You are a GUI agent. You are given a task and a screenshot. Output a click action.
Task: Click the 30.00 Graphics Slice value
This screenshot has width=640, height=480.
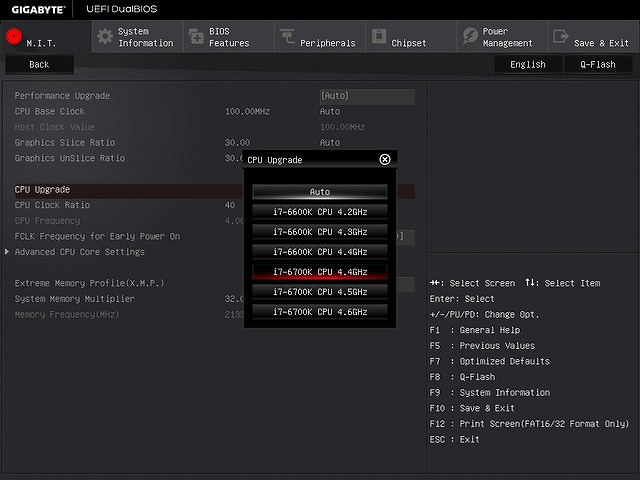(237, 142)
